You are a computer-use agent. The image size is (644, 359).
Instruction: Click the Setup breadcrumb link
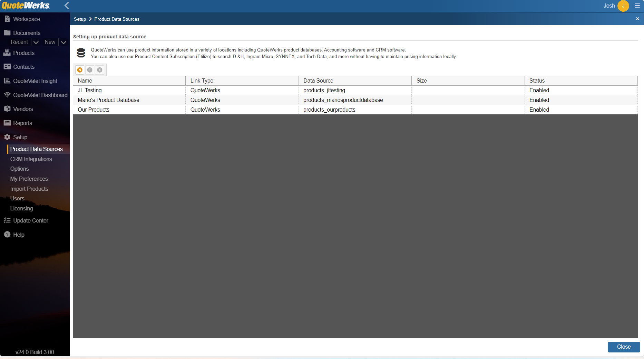[x=80, y=19]
